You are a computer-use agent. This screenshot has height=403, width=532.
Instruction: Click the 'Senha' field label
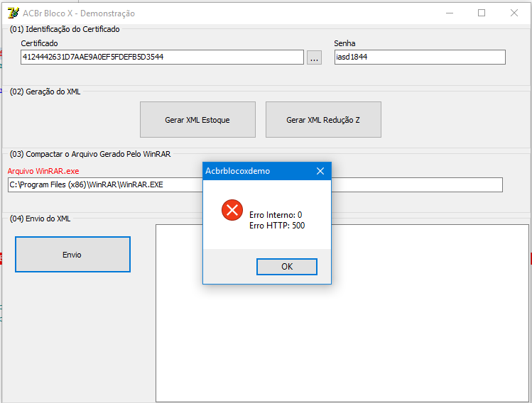tap(344, 43)
